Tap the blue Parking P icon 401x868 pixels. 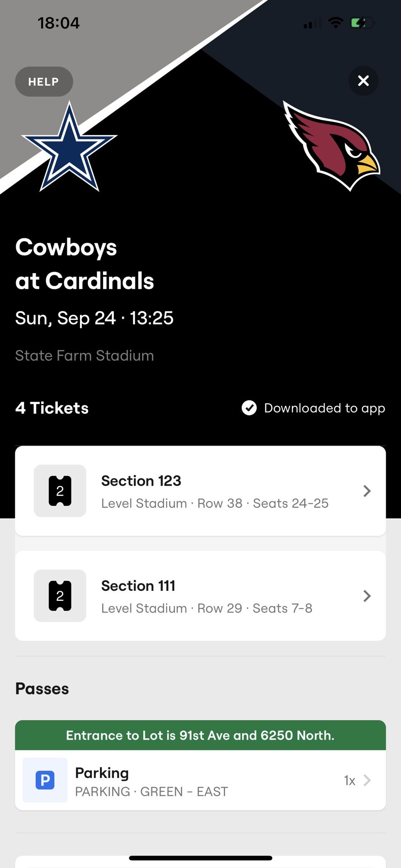[45, 780]
